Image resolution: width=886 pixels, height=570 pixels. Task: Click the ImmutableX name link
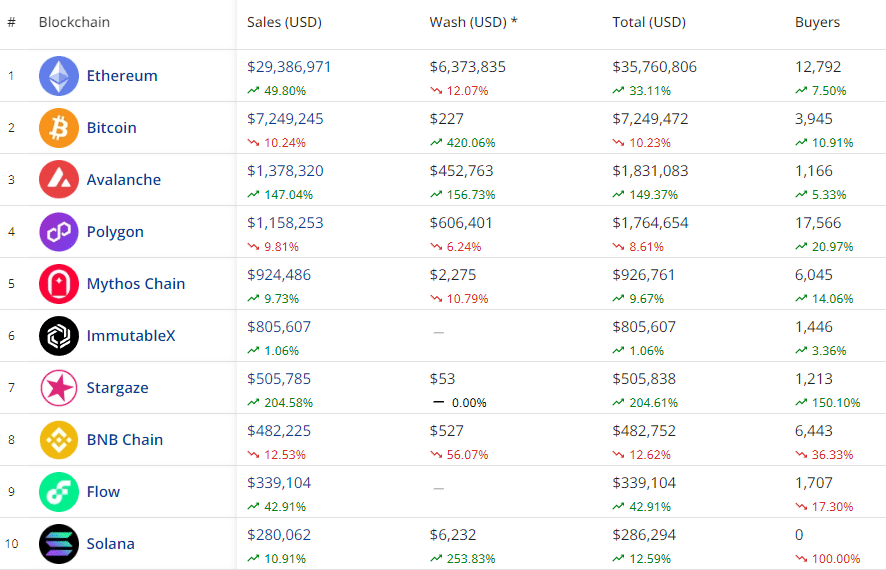[x=131, y=336]
